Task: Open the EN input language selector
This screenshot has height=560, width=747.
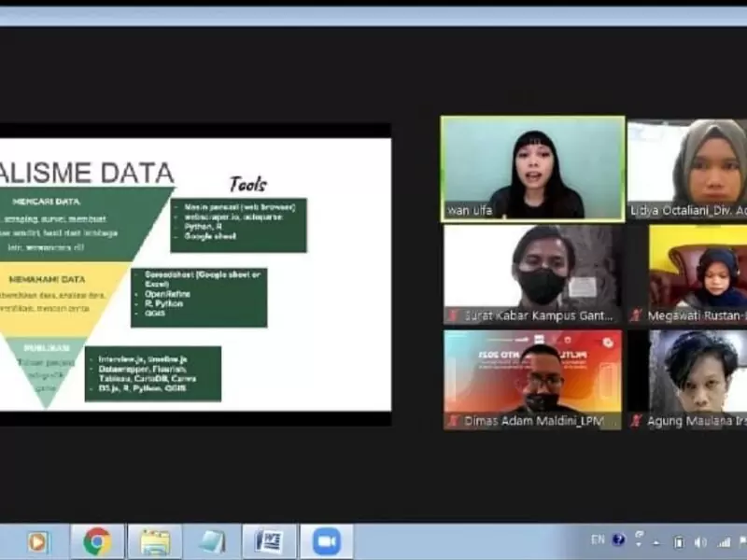Action: (598, 539)
